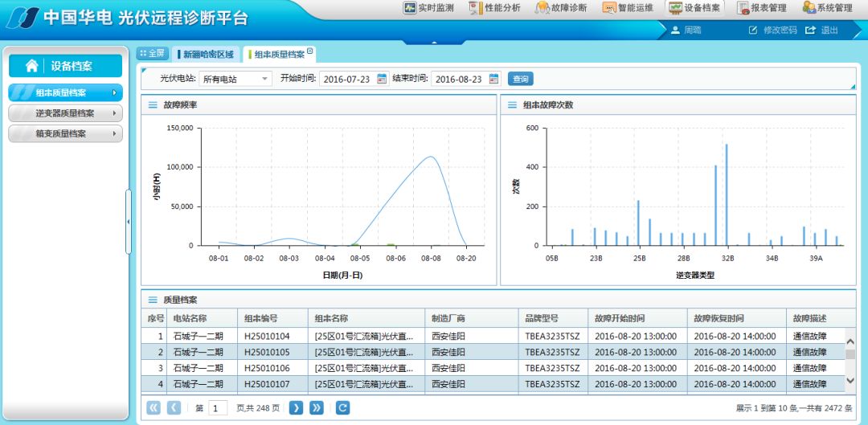868x425 pixels.
Task: Select 逆变器质量档案 in the sidebar
Action: pyautogui.click(x=65, y=113)
